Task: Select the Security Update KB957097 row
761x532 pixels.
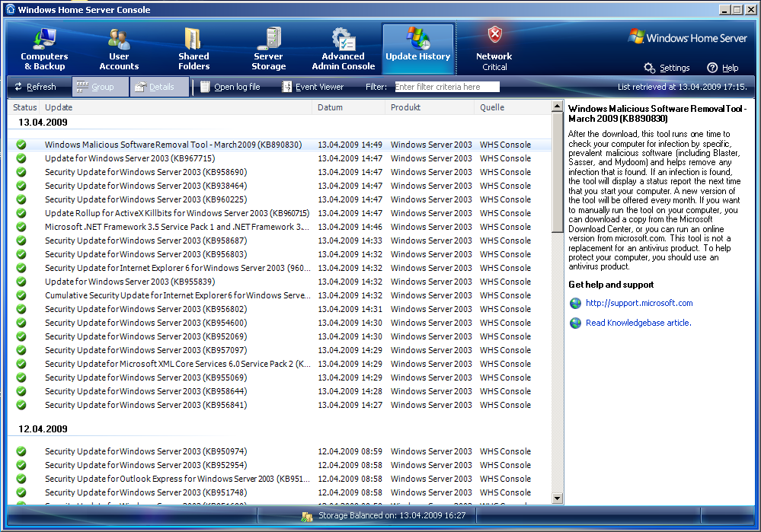Action: 279,350
